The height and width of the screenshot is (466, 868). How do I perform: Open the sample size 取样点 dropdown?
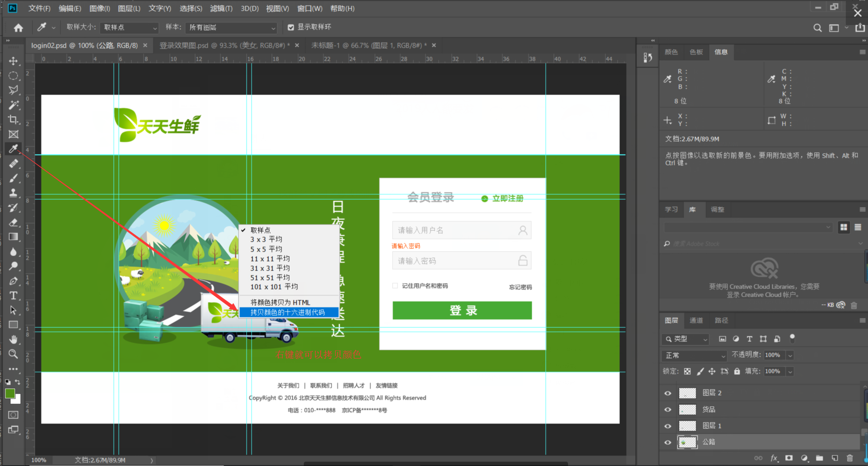click(129, 27)
